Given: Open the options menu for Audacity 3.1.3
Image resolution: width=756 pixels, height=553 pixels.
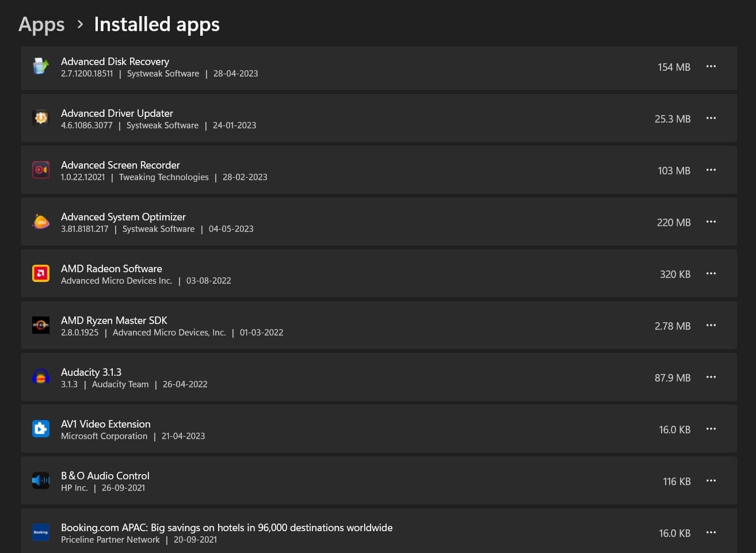Looking at the screenshot, I should tap(711, 377).
